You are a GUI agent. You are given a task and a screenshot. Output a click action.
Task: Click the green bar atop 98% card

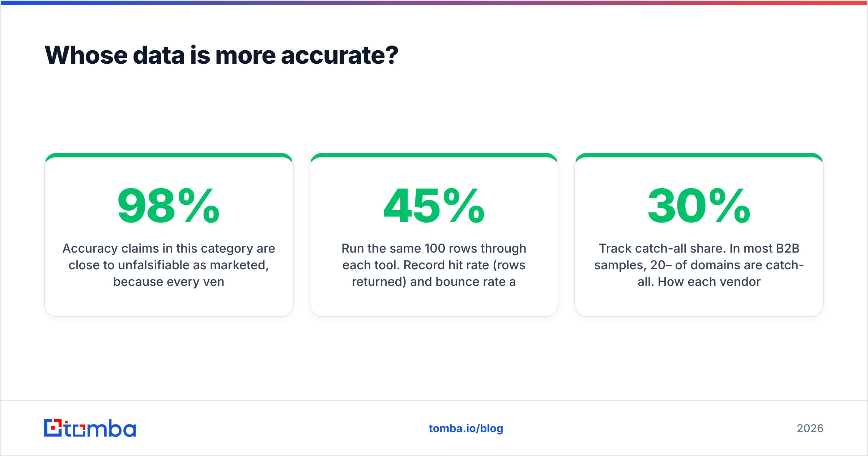point(169,155)
